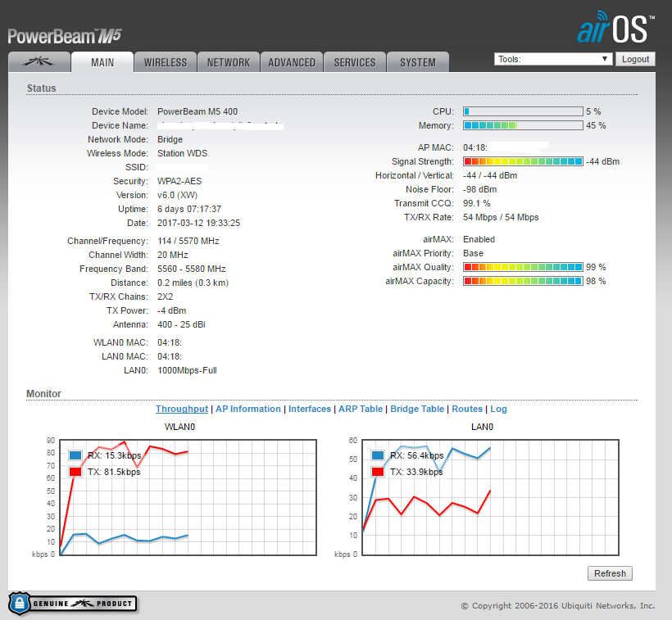672x620 pixels.
Task: Click the Signal Strength color bar
Action: click(x=523, y=161)
